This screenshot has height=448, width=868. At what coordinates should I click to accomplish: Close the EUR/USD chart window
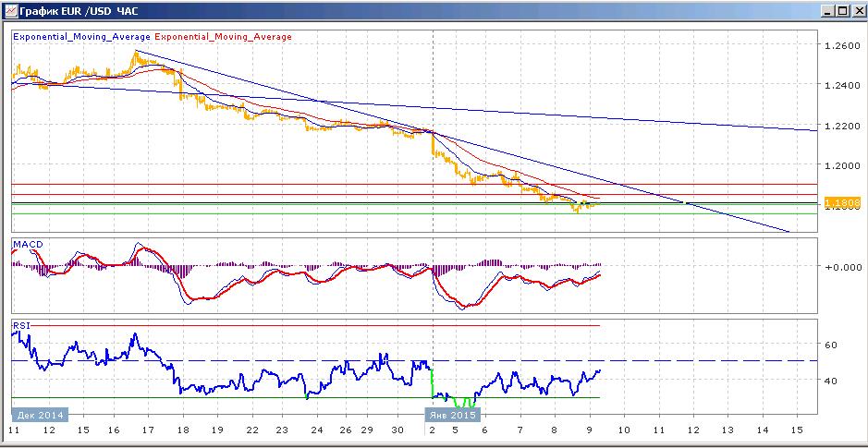point(857,10)
